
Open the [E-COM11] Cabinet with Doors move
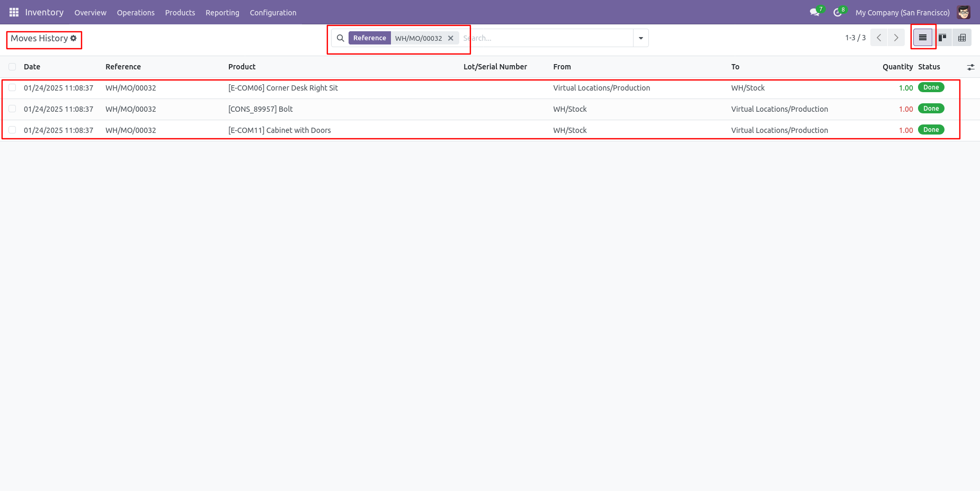[x=280, y=130]
